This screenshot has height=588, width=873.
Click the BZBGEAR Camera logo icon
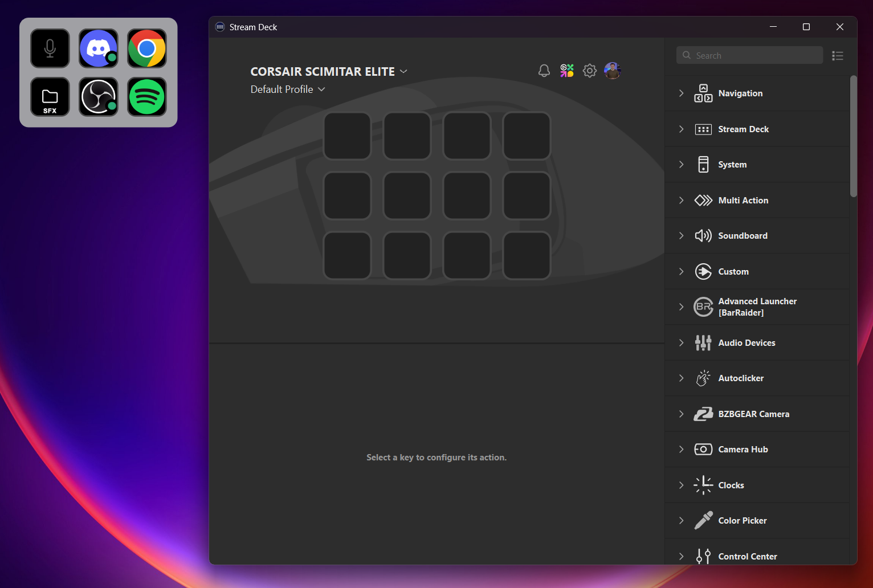click(x=703, y=414)
